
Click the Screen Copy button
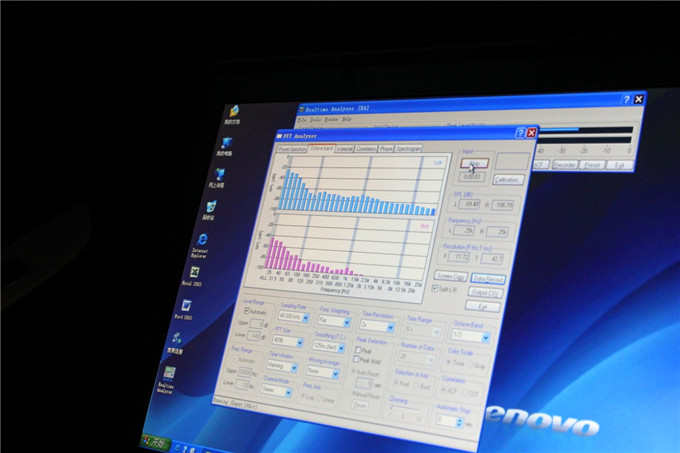pyautogui.click(x=451, y=276)
